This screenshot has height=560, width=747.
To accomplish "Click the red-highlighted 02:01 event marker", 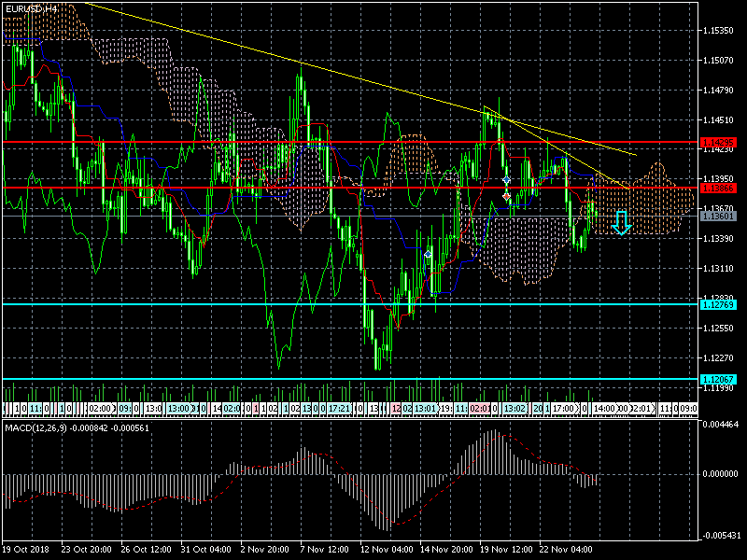I will [480, 409].
